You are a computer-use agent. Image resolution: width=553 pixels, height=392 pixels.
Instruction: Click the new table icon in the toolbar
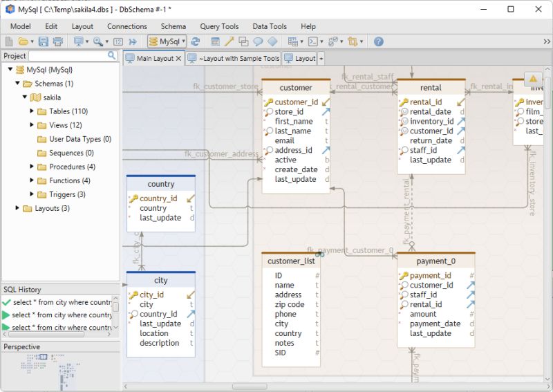(215, 41)
